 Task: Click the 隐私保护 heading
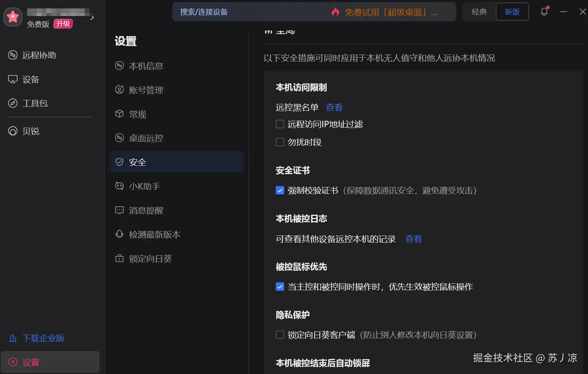(x=293, y=315)
